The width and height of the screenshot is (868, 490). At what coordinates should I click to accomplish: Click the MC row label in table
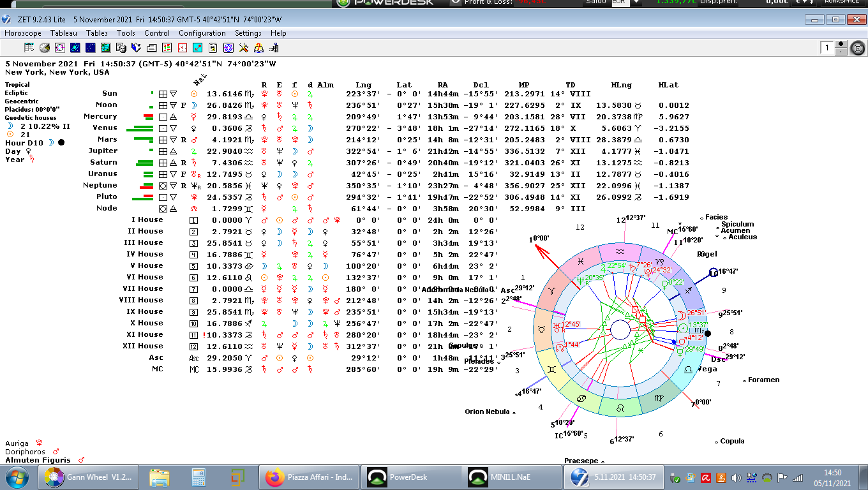(x=157, y=369)
